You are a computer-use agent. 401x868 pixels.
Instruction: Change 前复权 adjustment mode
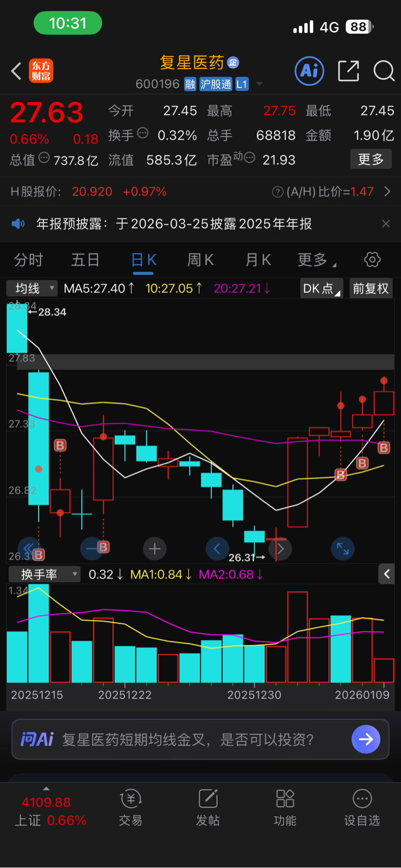[370, 288]
